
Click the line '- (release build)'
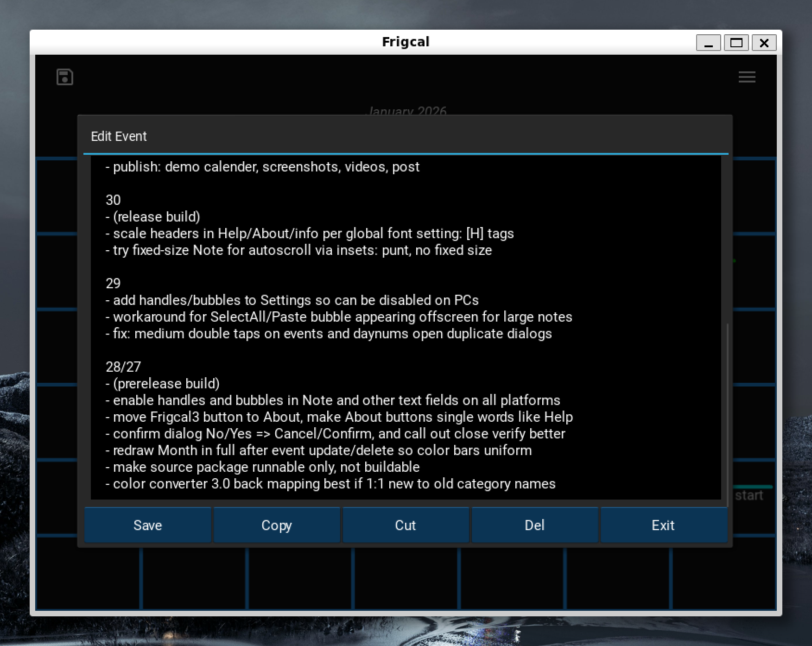[153, 217]
